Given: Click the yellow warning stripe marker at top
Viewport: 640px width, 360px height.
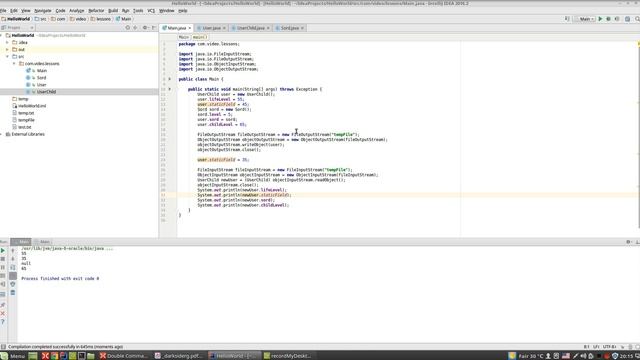Looking at the screenshot, I should click(x=638, y=43).
